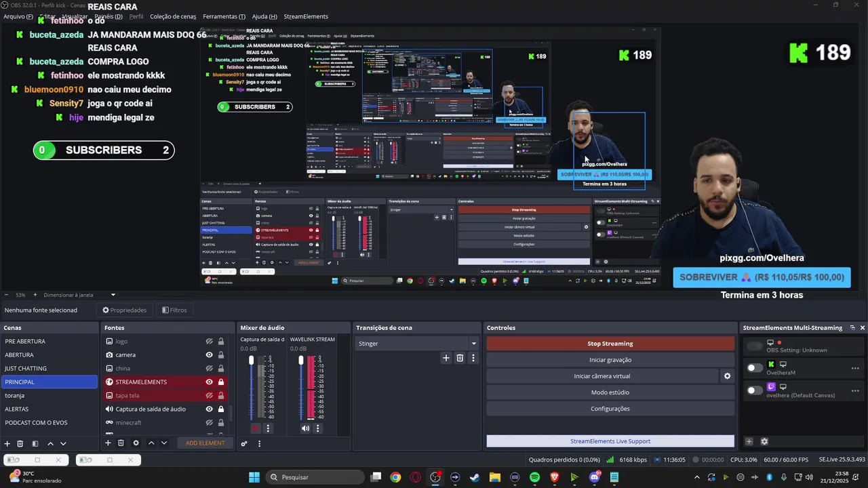Image resolution: width=868 pixels, height=488 pixels.
Task: Move the selected source down in Fontes
Action: (163, 443)
